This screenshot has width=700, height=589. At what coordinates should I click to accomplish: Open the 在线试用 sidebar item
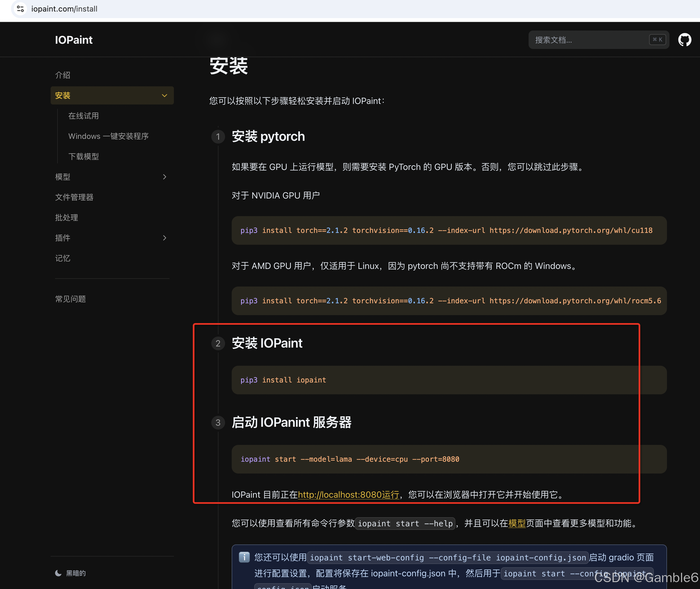point(84,116)
